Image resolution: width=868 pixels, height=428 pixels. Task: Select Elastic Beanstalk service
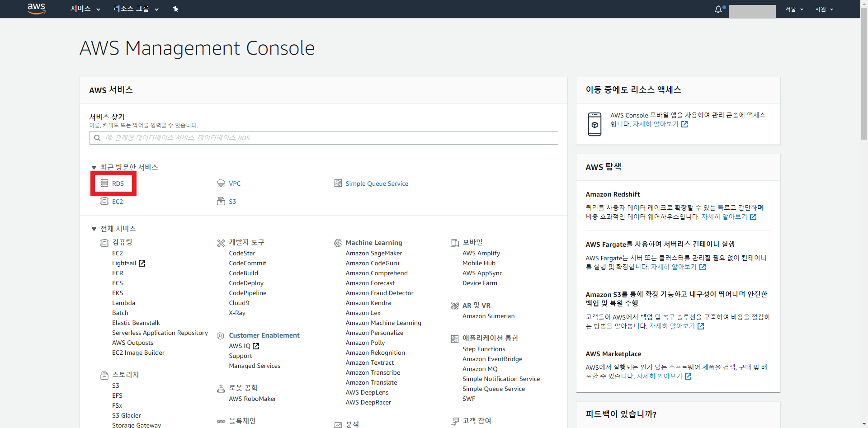(x=136, y=323)
